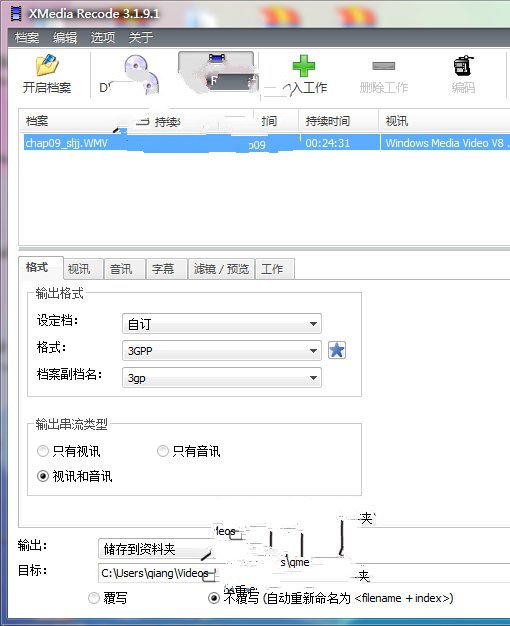Image resolution: width=510 pixels, height=626 pixels.
Task: Choose Do not overwrite auto-rename option
Action: tap(214, 598)
